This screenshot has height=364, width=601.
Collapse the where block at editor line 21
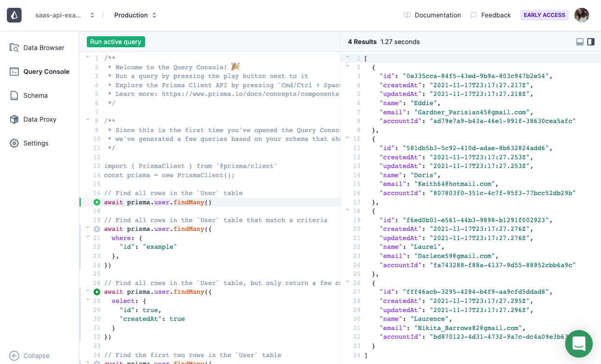tap(88, 237)
